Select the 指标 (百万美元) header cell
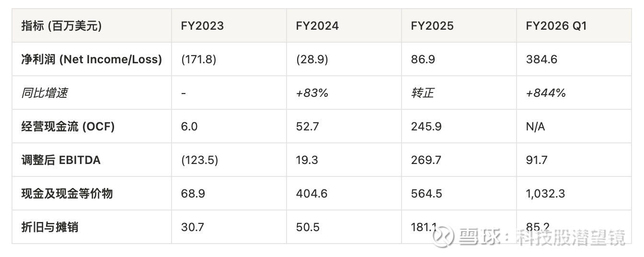 62,26
